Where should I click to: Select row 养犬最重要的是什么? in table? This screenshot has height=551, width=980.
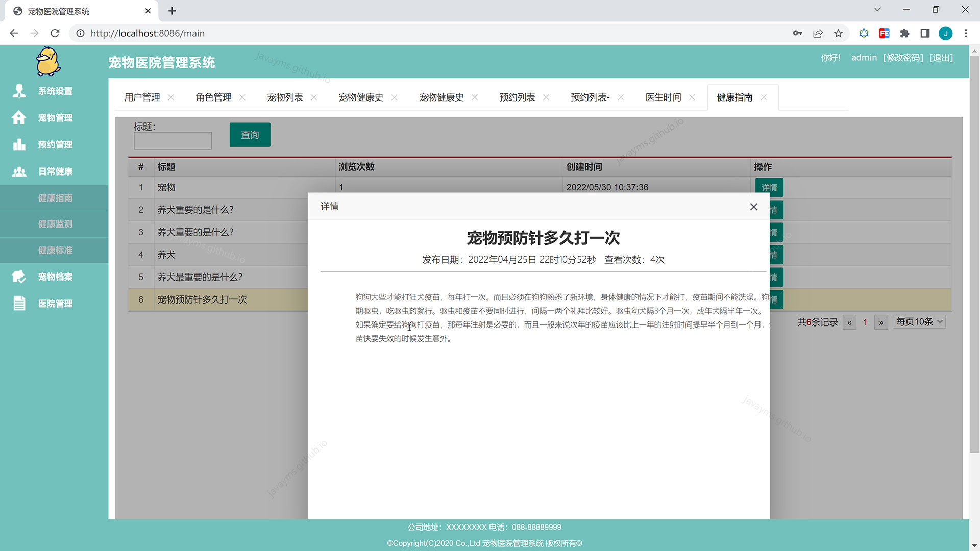pos(218,277)
